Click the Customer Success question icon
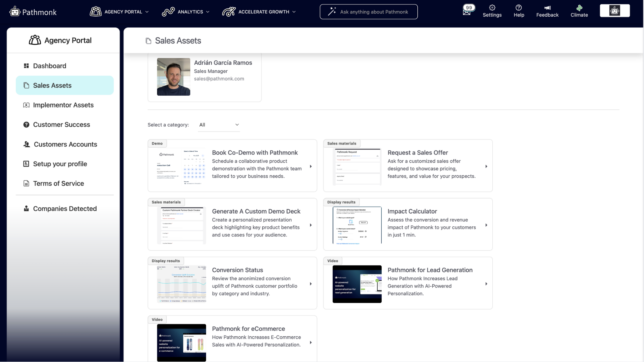 (26, 125)
